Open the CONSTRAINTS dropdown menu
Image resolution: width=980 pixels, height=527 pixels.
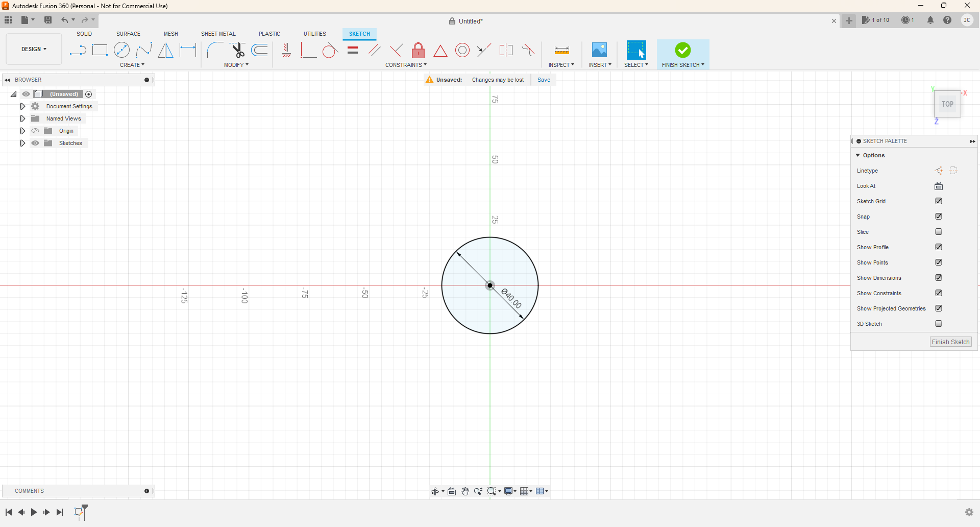[406, 65]
